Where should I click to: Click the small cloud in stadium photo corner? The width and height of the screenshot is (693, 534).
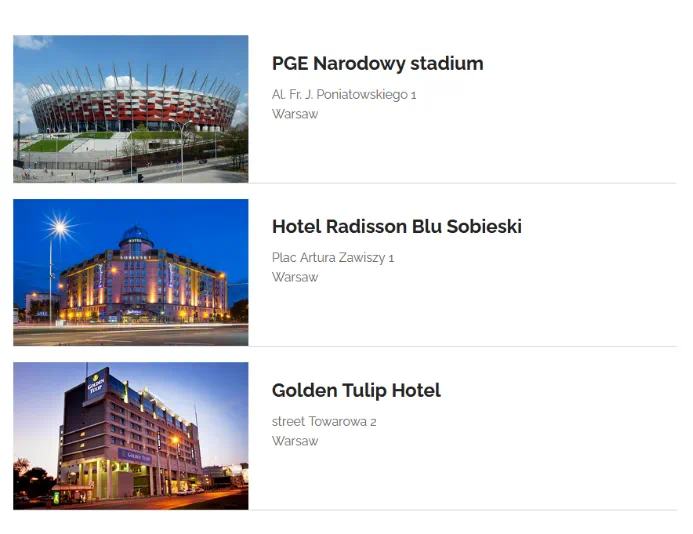click(x=32, y=42)
